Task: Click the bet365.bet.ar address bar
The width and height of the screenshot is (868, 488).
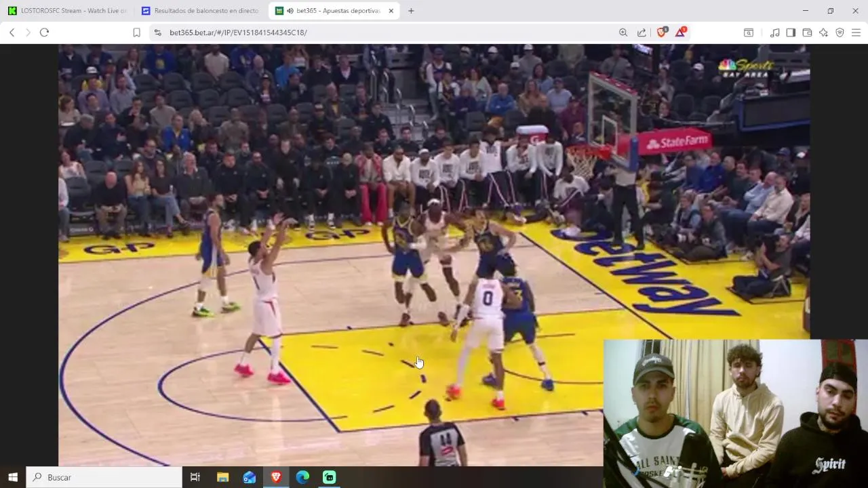Action: coord(387,33)
